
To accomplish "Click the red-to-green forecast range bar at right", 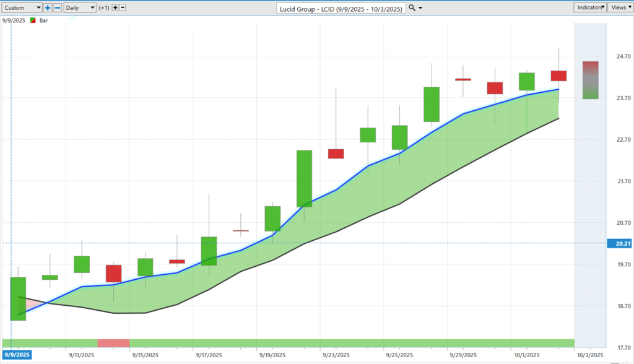I will tap(590, 80).
